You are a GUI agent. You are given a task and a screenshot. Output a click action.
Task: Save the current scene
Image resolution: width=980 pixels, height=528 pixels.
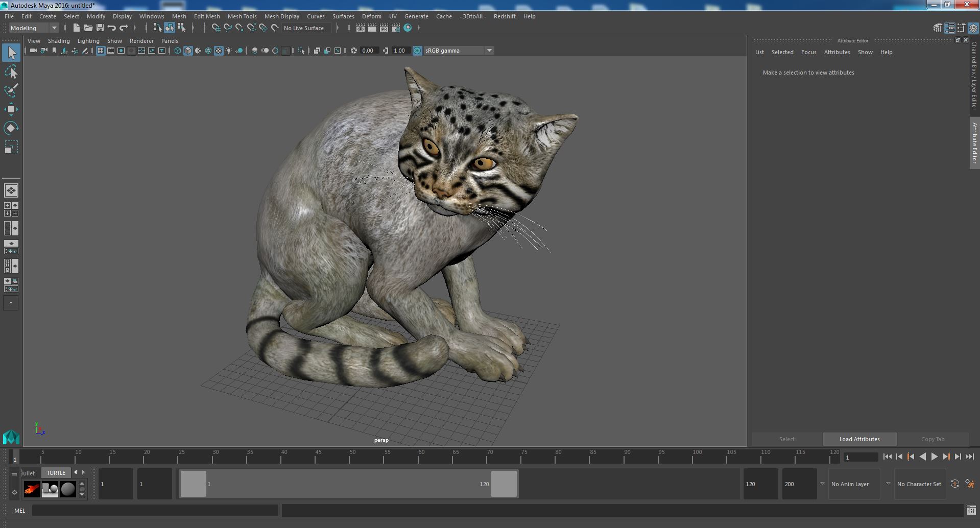click(100, 28)
